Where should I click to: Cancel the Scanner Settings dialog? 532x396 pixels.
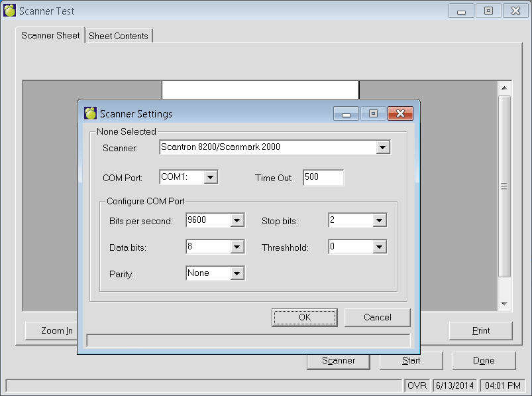click(x=377, y=317)
